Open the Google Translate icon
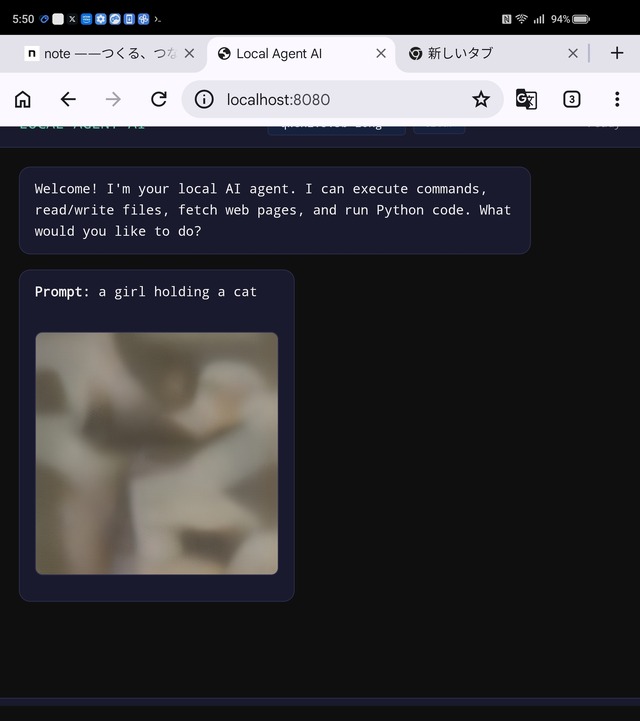Viewport: 640px width, 721px height. pyautogui.click(x=526, y=99)
